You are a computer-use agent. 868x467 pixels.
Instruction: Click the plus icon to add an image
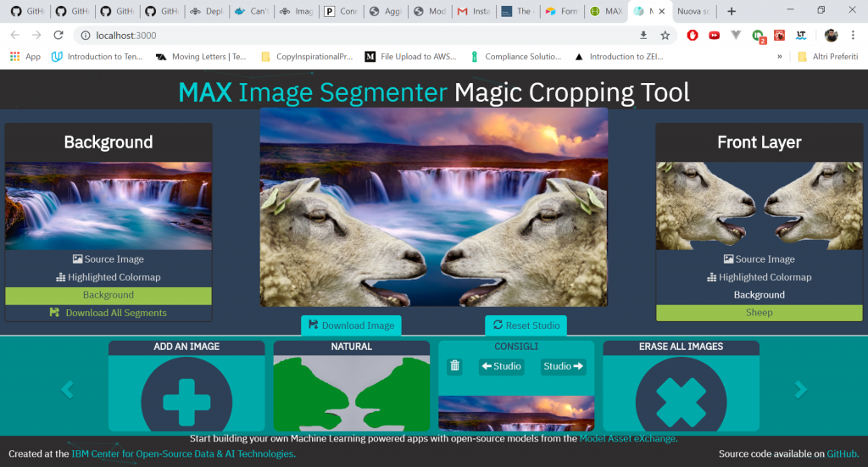[186, 401]
